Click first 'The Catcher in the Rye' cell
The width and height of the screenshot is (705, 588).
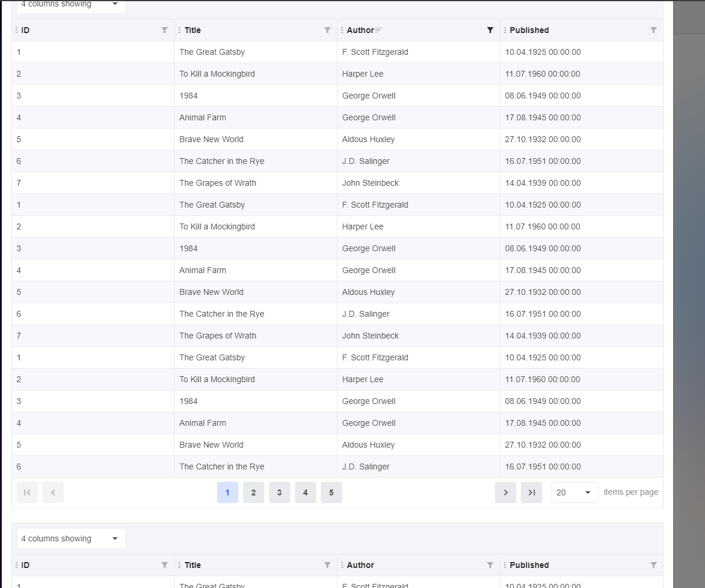coord(255,161)
